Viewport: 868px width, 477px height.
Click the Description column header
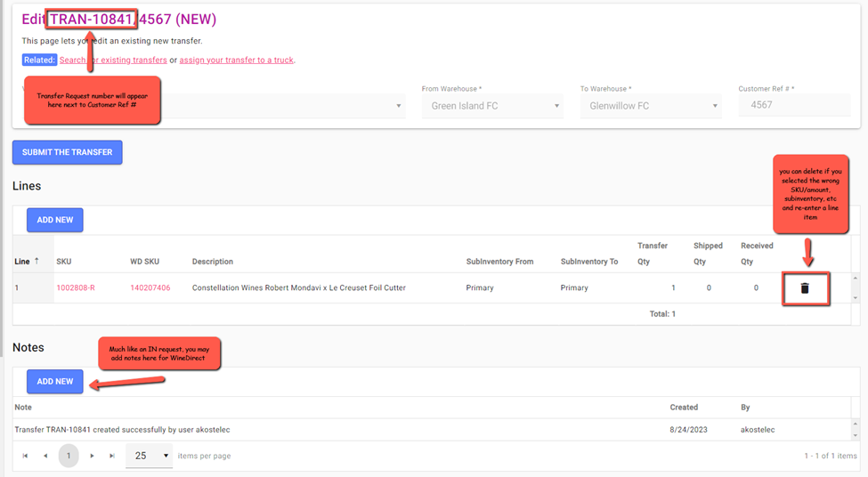(x=213, y=261)
